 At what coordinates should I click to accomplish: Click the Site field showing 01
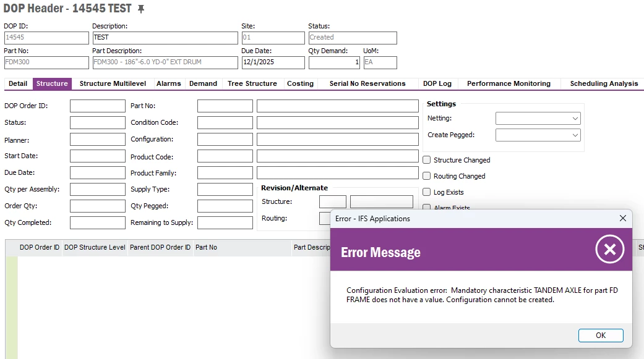[x=273, y=38]
